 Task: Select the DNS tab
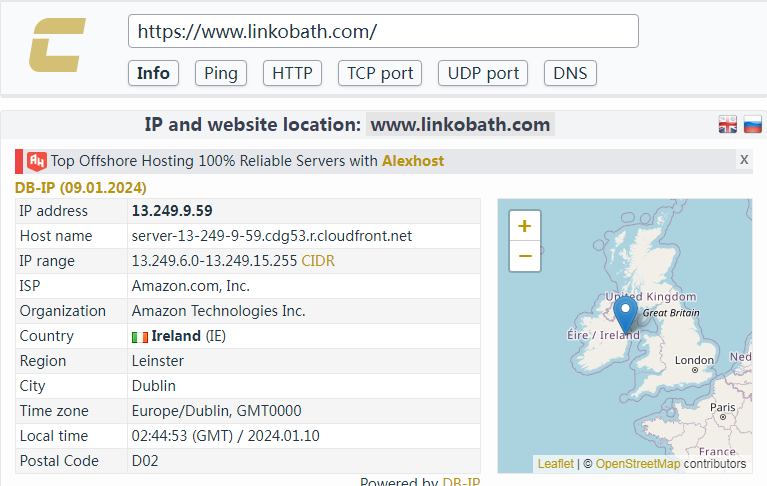pos(570,73)
